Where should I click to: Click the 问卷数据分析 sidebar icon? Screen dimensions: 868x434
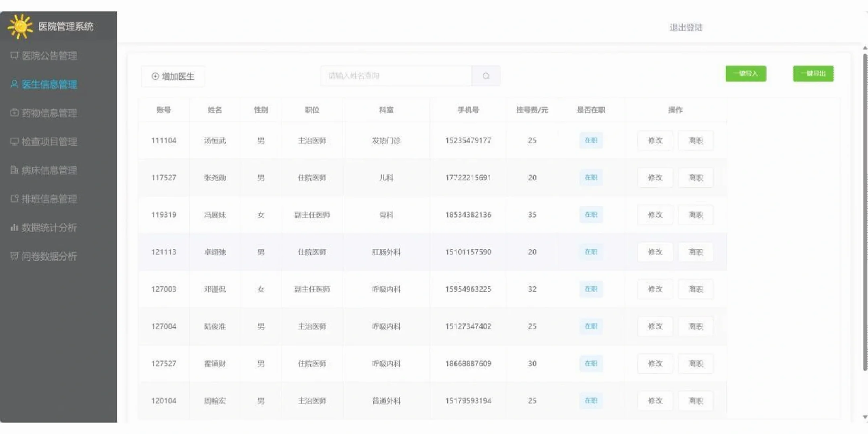click(x=14, y=256)
